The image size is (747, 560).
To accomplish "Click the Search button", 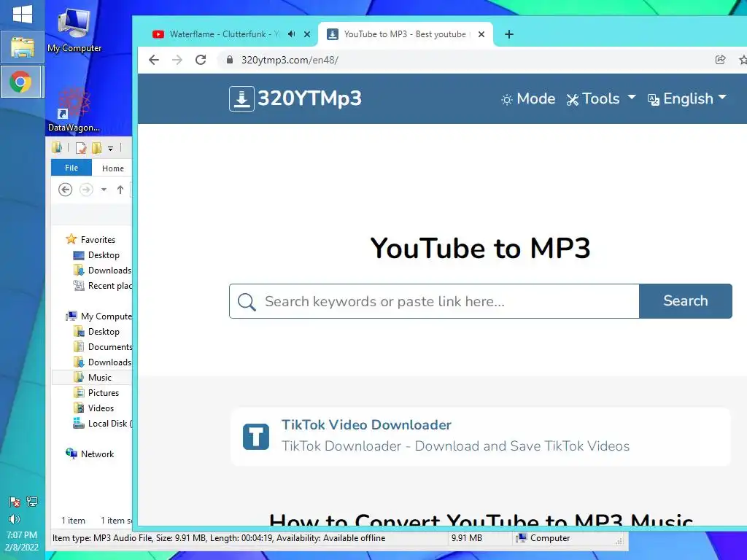I will coord(686,301).
